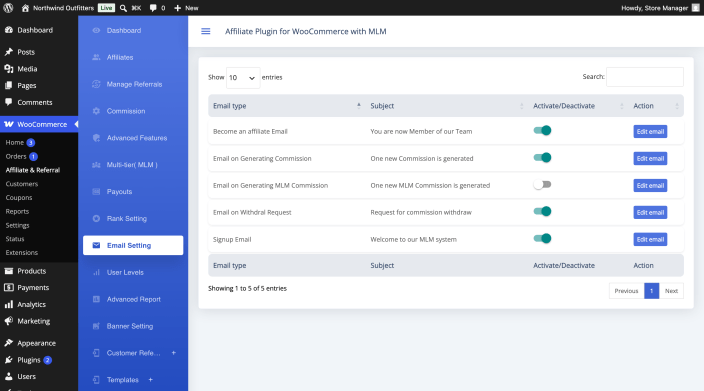Edit email for Generating MLM Commission row
704x391 pixels.
(650, 185)
